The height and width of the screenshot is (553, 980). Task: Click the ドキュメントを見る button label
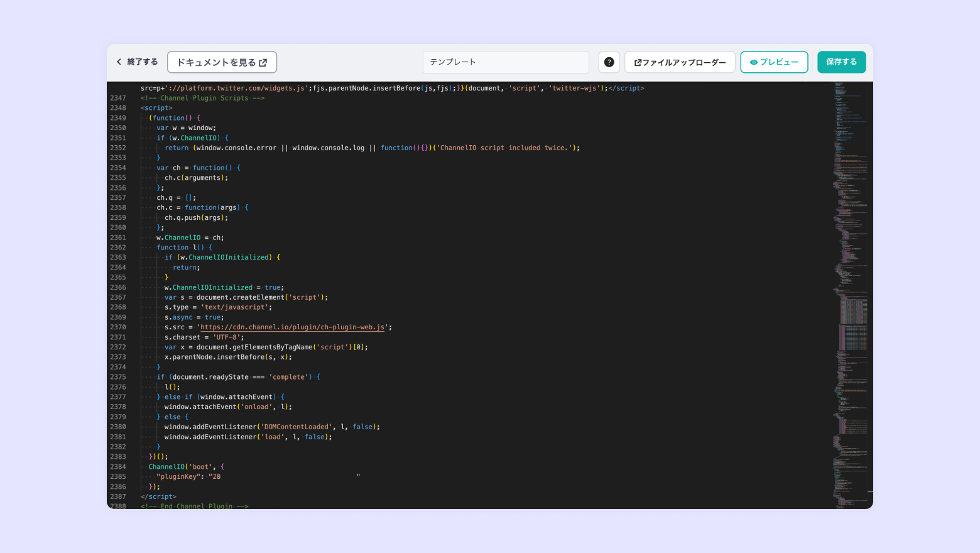[216, 62]
